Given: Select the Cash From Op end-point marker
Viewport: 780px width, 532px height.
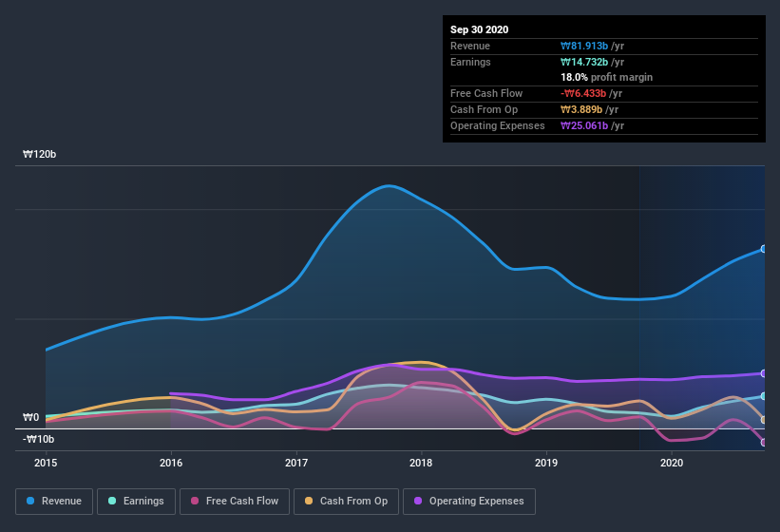Looking at the screenshot, I should pos(764,420).
